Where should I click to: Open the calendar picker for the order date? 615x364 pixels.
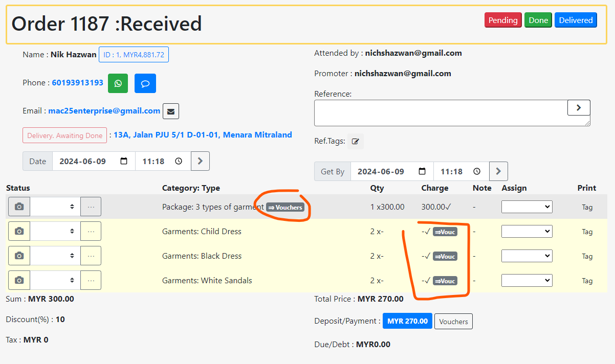coord(124,161)
